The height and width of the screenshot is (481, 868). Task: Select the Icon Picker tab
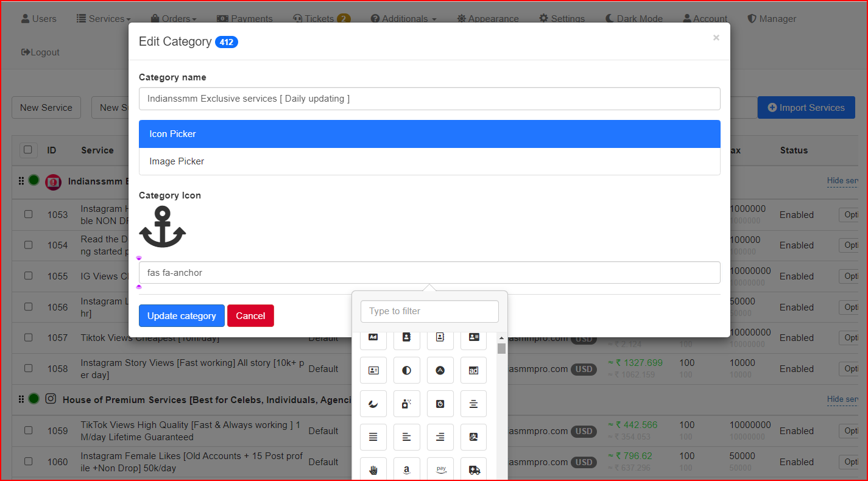pos(173,134)
